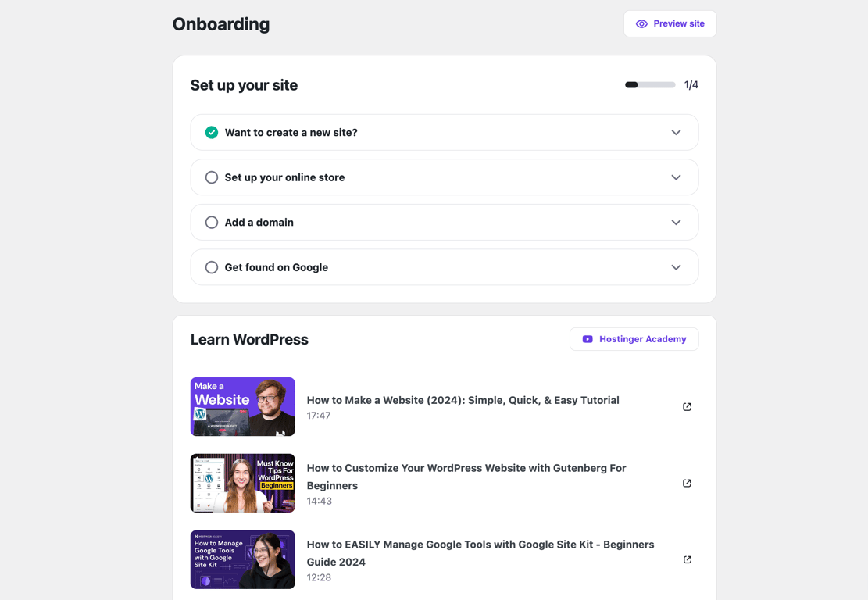The width and height of the screenshot is (868, 600).
Task: Click the Gutenberg tips video thumbnail
Action: (242, 483)
